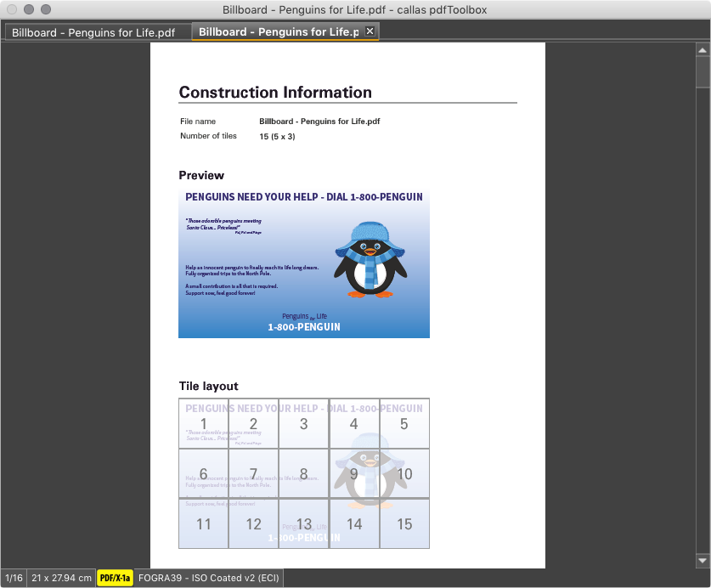Click page indicator 1/16 in status bar
This screenshot has width=711, height=588.
tap(14, 578)
